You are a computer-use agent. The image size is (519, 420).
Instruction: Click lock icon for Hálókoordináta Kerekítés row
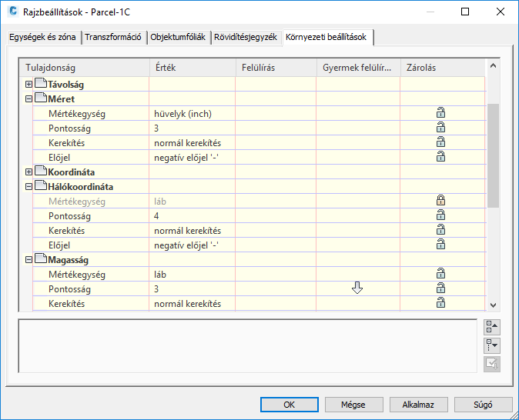[441, 230]
